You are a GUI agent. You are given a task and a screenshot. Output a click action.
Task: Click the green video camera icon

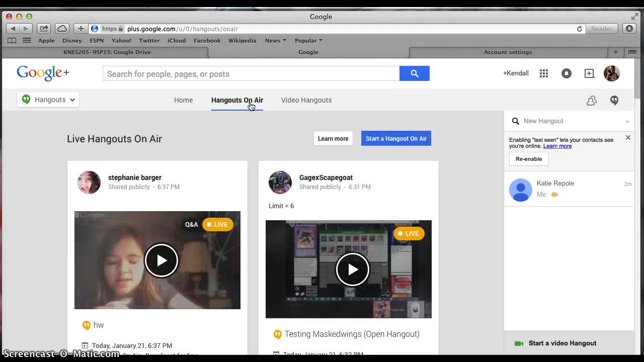[x=519, y=343]
